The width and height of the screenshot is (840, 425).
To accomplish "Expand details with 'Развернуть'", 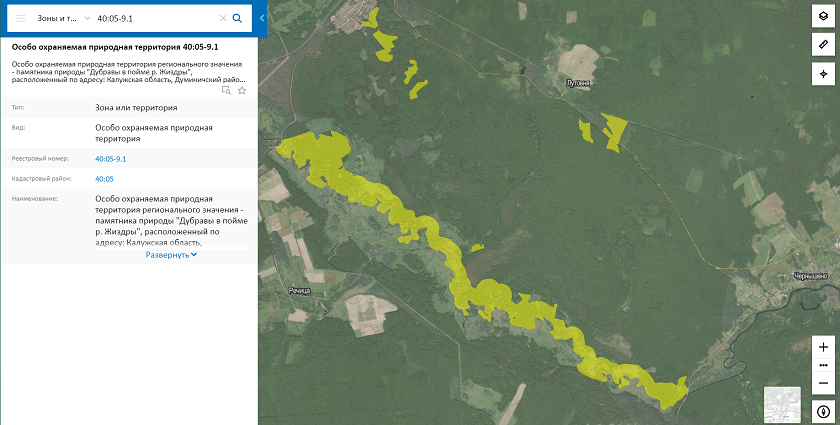I will point(171,255).
